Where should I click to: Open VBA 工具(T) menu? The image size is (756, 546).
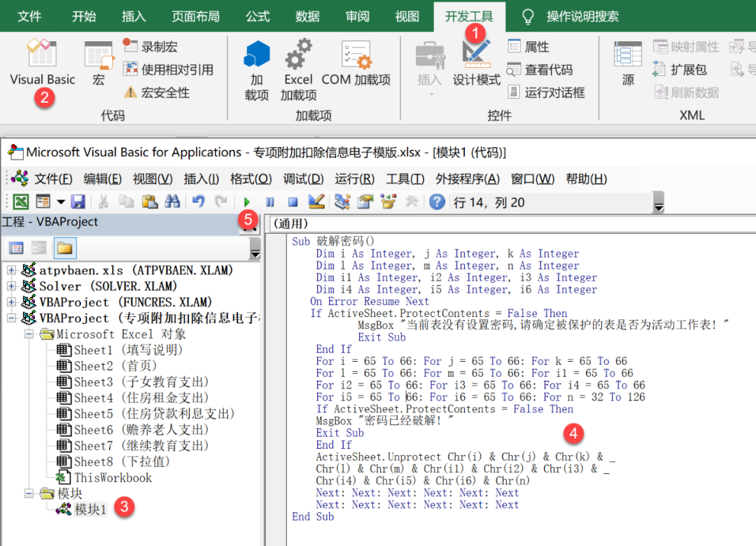(405, 179)
